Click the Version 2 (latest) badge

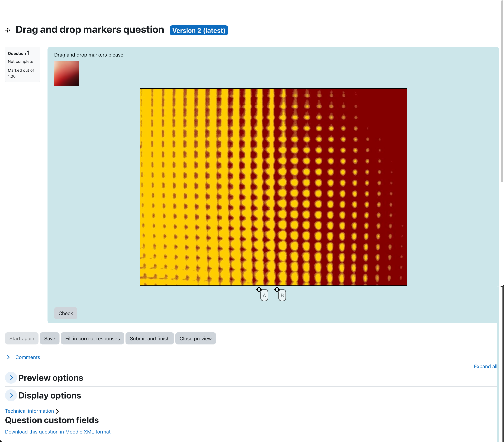pyautogui.click(x=199, y=30)
